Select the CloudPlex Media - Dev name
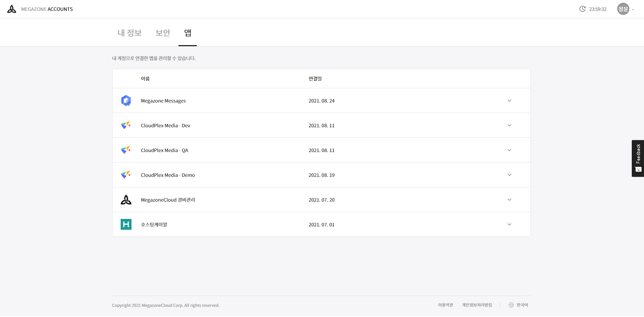644x317 pixels. pos(166,126)
